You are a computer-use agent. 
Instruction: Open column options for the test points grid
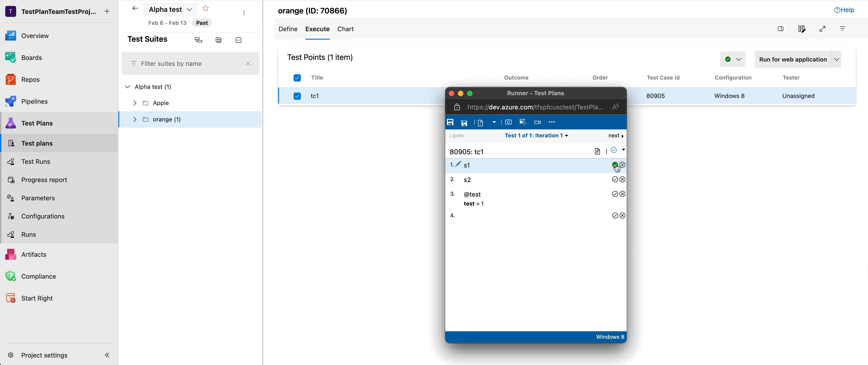point(802,29)
